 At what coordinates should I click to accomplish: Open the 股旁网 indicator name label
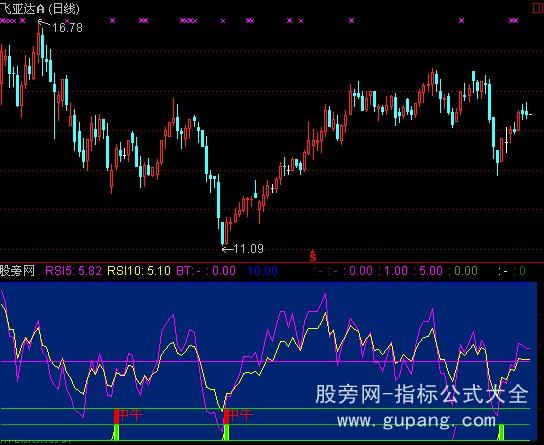point(17,271)
